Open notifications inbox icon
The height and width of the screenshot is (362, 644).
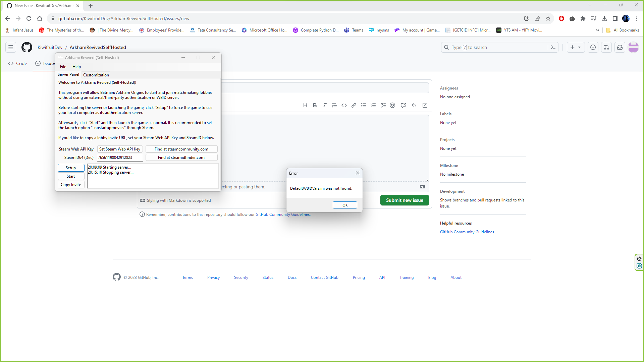click(x=620, y=47)
